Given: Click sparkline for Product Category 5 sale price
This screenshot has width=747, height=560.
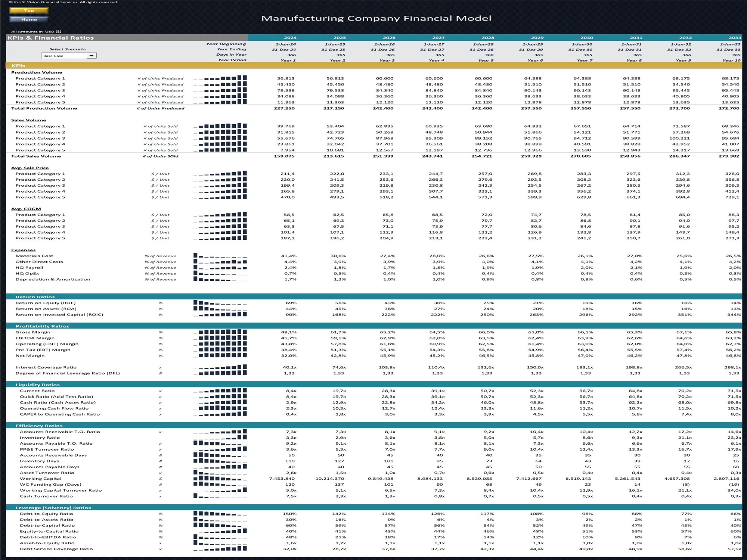Looking at the screenshot, I should (220, 197).
